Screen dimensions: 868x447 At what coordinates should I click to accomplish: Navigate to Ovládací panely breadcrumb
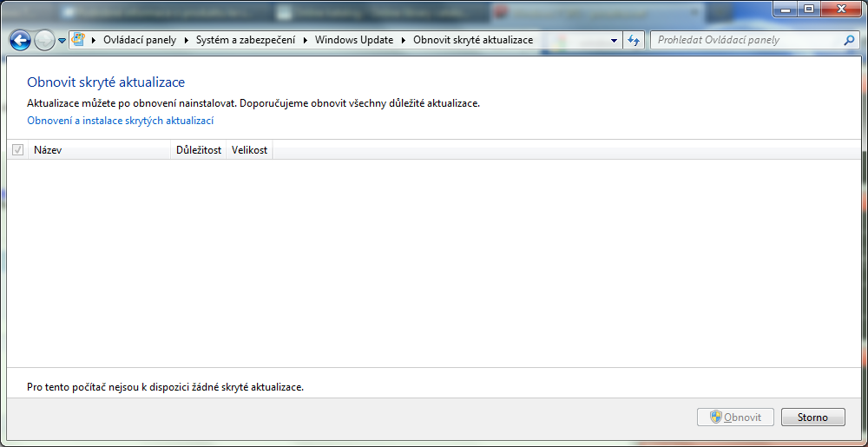click(140, 40)
